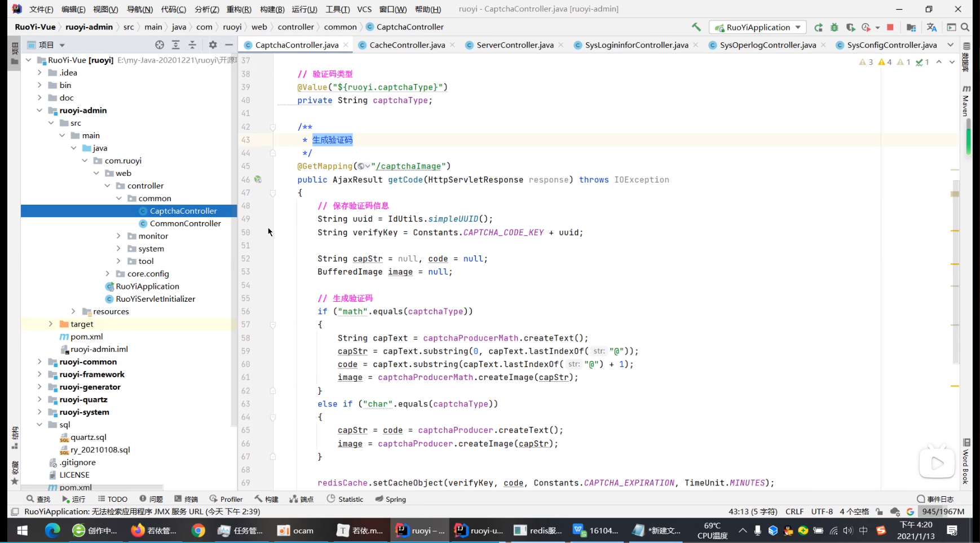The height and width of the screenshot is (543, 980).
Task: Toggle microphone icon in system tray
Action: pyautogui.click(x=758, y=530)
